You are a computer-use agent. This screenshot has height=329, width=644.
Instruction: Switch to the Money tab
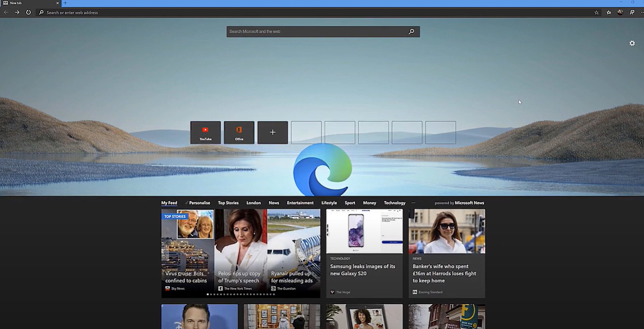tap(369, 203)
